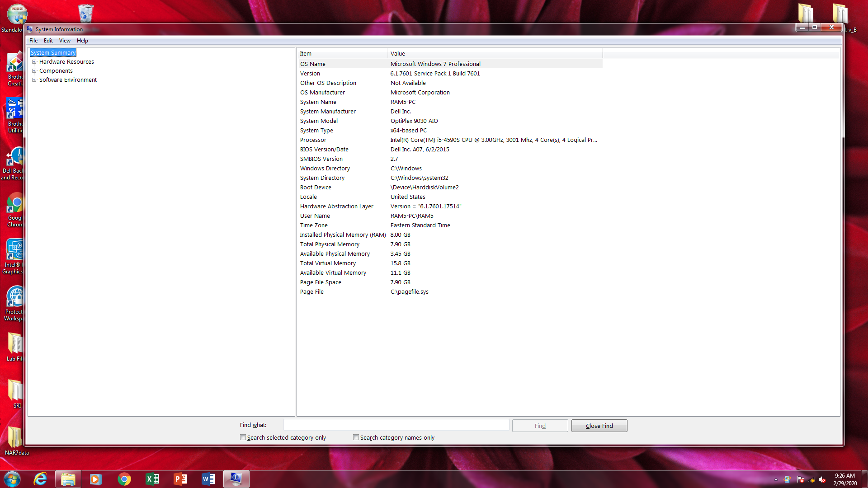Launch Internet Explorer from the taskbar
Image resolution: width=868 pixels, height=488 pixels.
(x=40, y=479)
